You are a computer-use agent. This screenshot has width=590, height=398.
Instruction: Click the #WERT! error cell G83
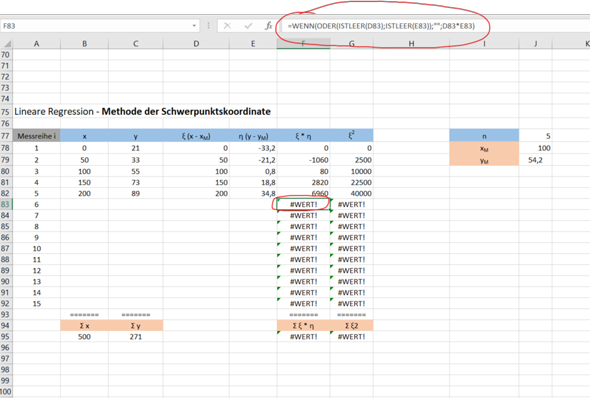pos(351,204)
